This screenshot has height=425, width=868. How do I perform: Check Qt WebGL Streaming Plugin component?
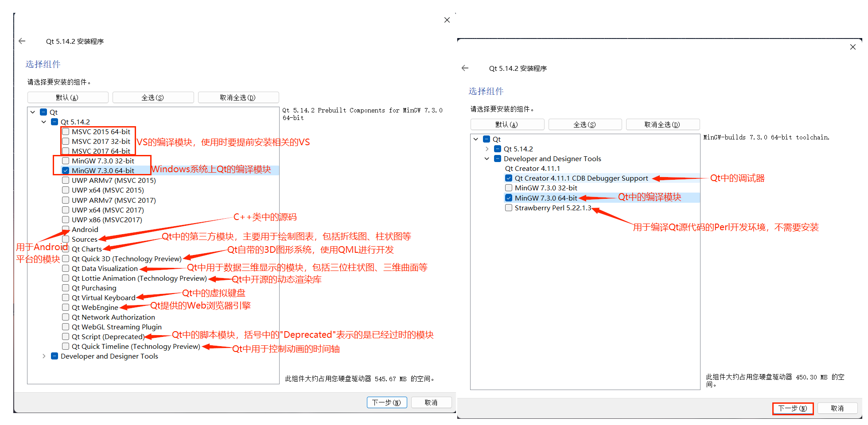click(66, 327)
